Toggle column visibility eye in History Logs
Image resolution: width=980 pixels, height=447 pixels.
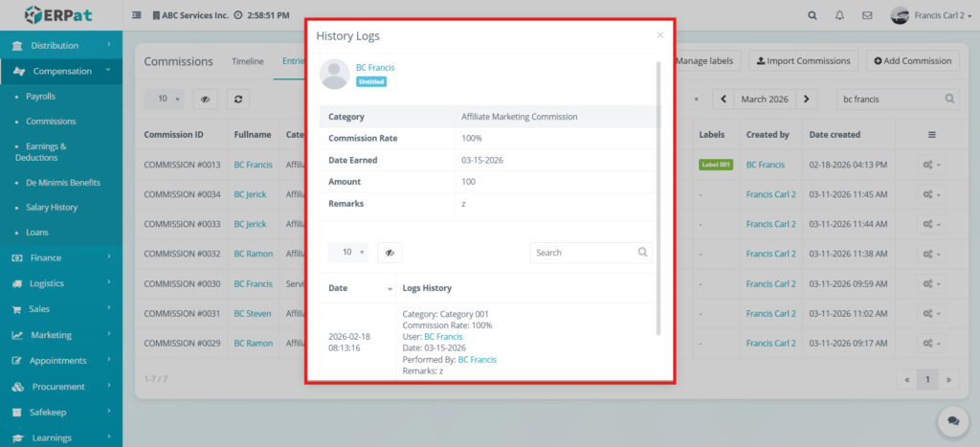[x=390, y=253]
